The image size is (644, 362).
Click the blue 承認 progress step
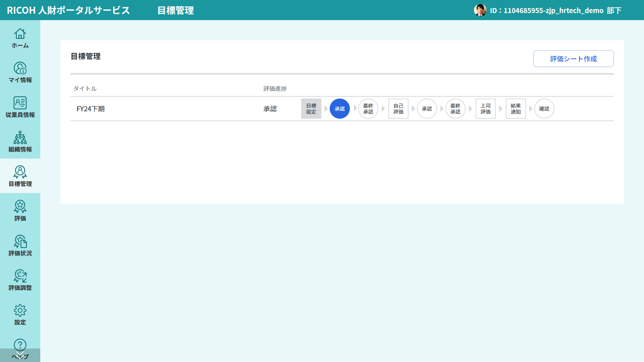tap(339, 109)
